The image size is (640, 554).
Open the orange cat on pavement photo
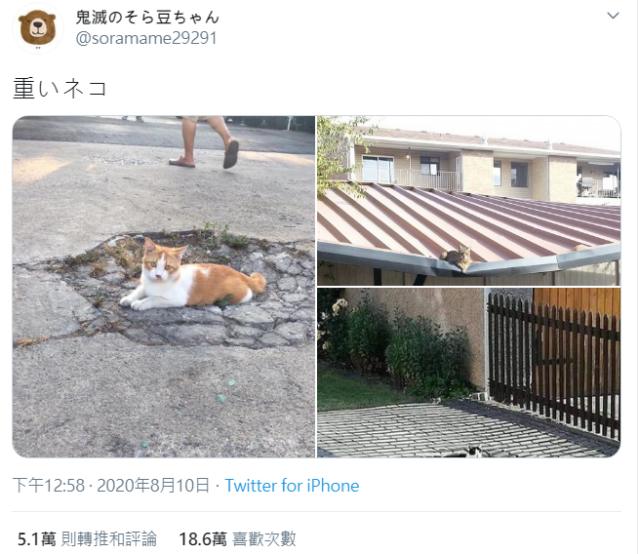point(164,287)
